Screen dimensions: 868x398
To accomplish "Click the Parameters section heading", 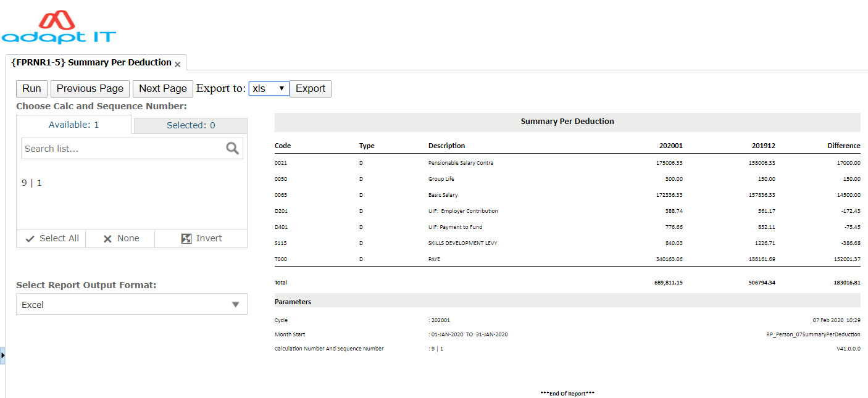I will [293, 302].
